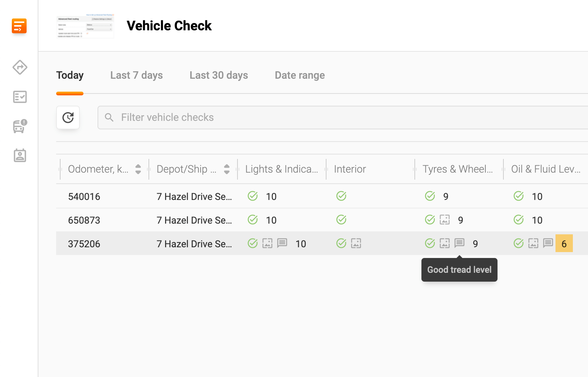Open the Oil photo icon in row 375206

533,243
